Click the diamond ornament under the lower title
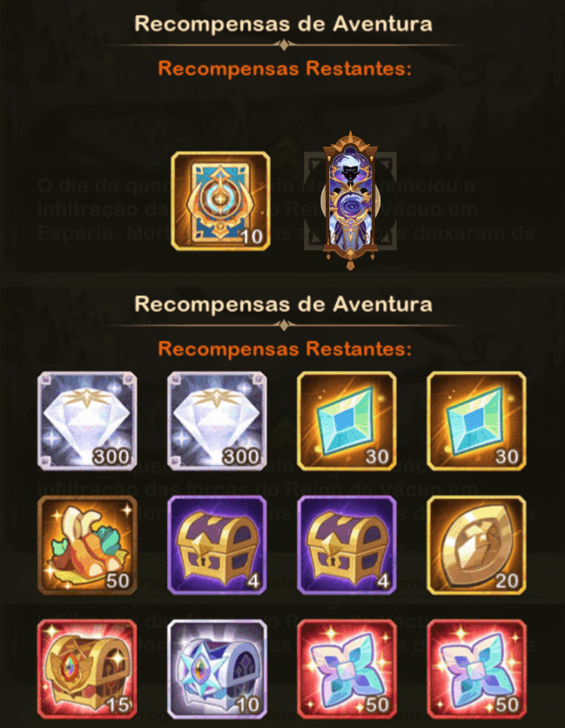The height and width of the screenshot is (728, 565). [284, 326]
